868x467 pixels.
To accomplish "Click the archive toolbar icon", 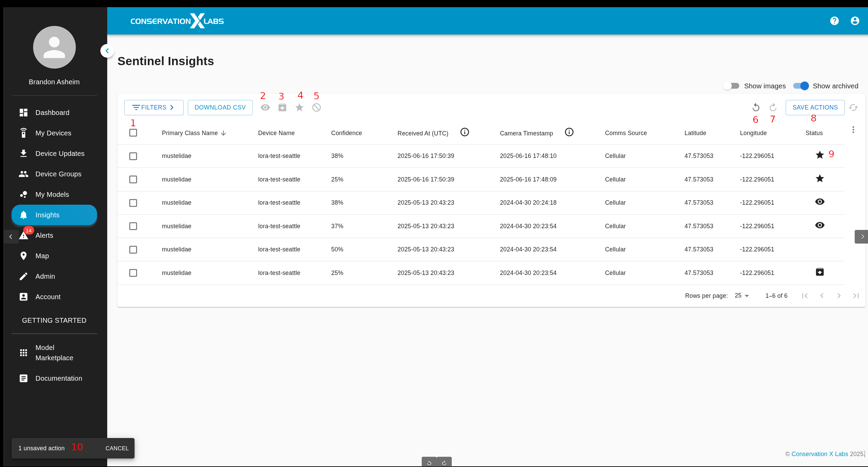I will [x=282, y=107].
